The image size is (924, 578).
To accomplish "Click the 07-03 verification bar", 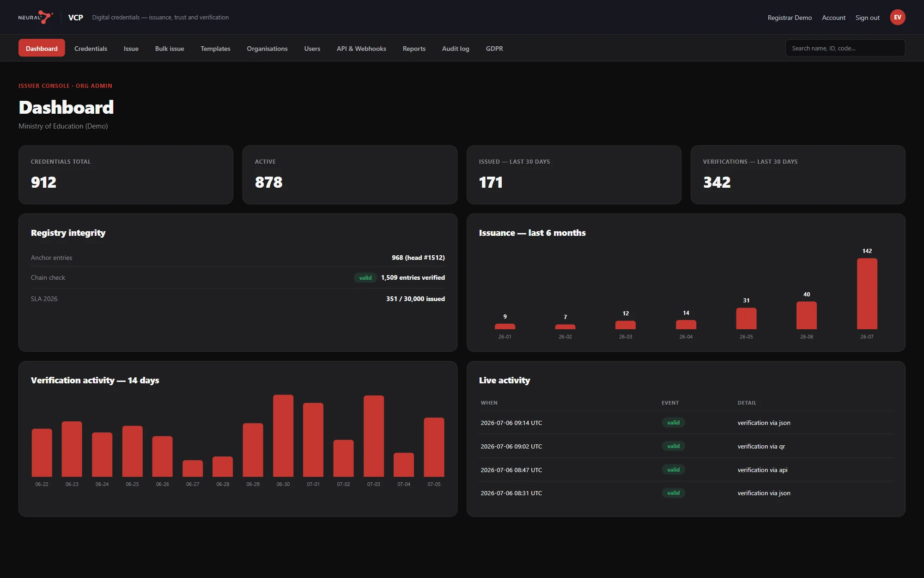I will point(373,436).
